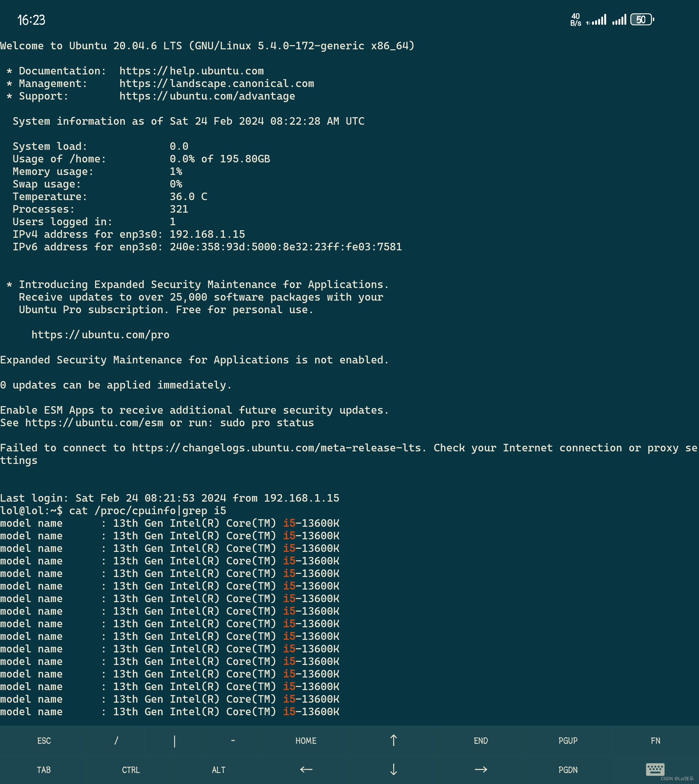Tap the HOME key

coord(306,741)
